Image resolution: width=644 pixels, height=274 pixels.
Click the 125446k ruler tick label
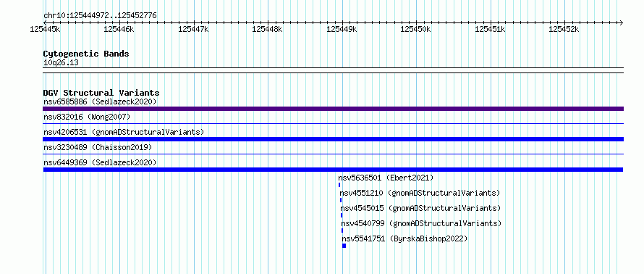coord(119,29)
